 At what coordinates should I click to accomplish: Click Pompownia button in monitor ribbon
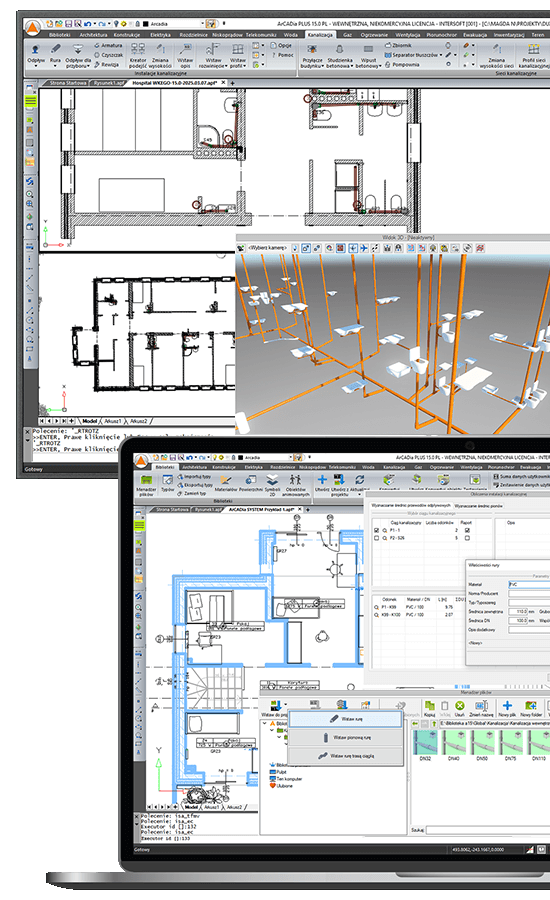tap(402, 64)
